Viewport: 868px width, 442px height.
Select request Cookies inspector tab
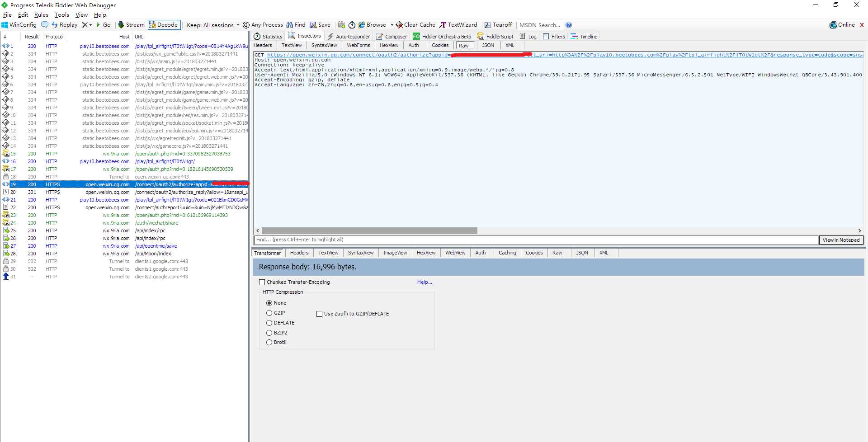440,45
